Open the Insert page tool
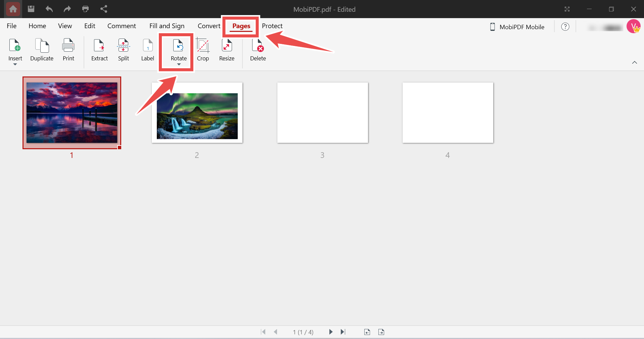 (15, 50)
